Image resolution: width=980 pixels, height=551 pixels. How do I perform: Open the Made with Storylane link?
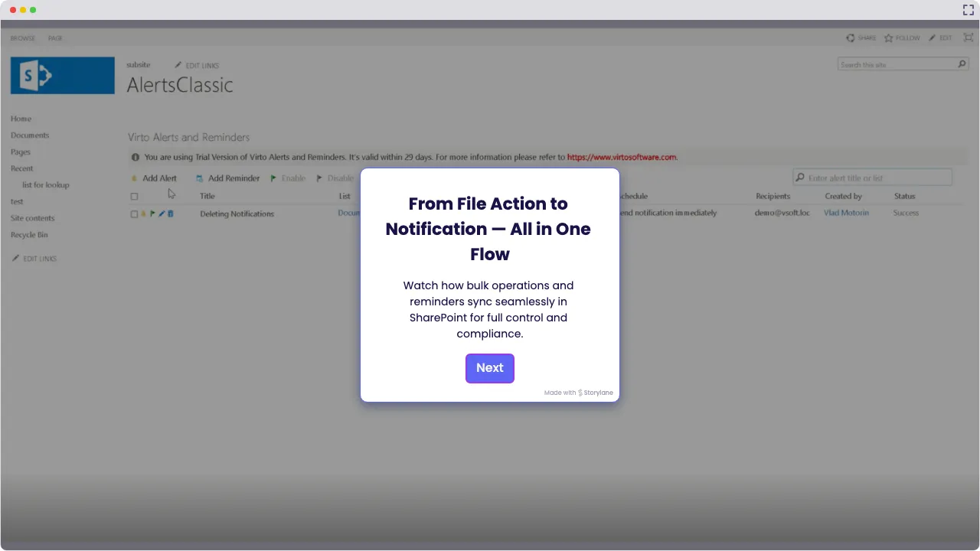[x=579, y=393]
